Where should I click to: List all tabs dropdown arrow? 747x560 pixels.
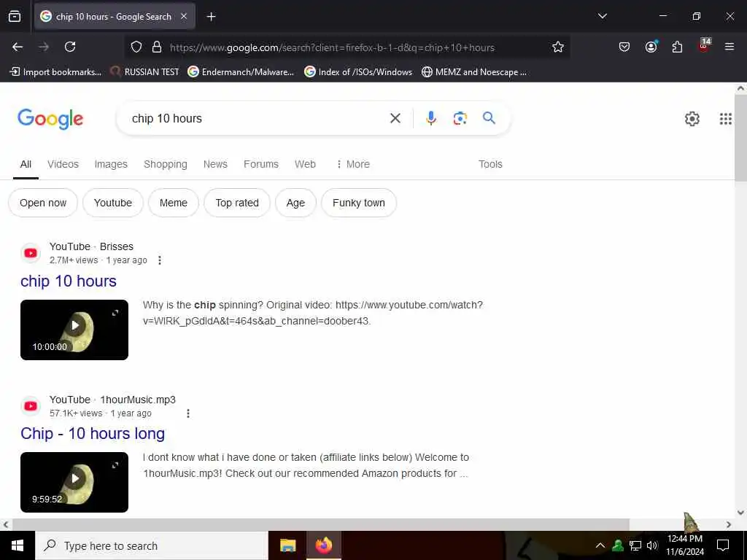(x=602, y=16)
